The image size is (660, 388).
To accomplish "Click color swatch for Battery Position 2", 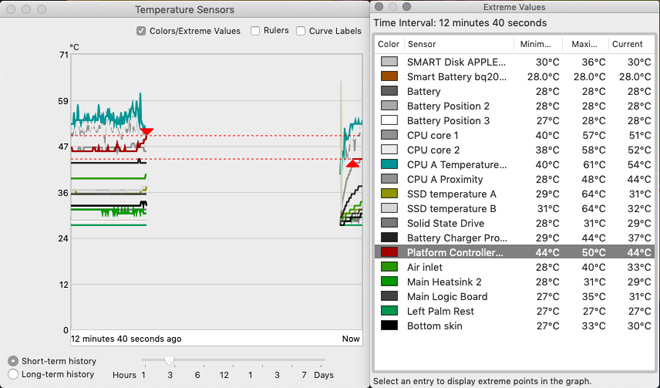I will (389, 106).
